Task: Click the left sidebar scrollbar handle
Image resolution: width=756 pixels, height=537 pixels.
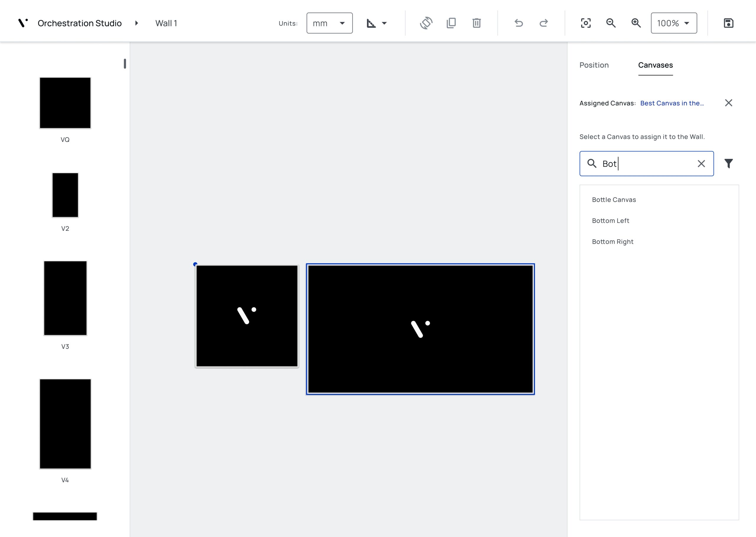Action: tap(125, 63)
